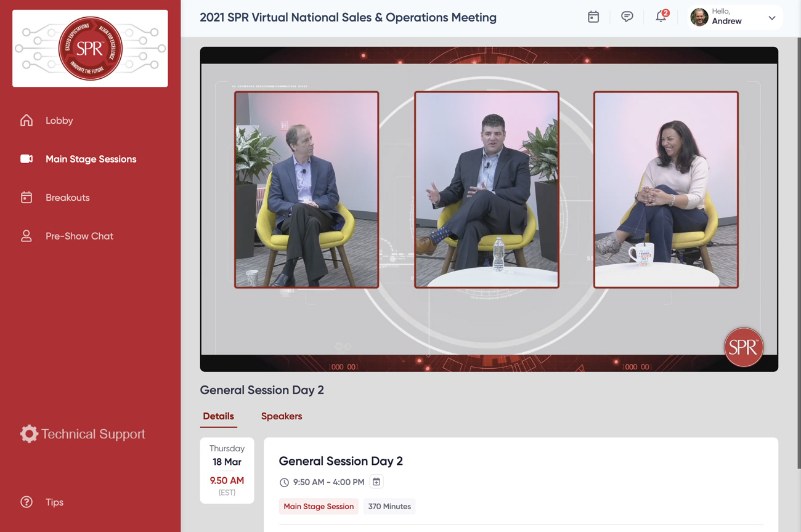Check the notifications bell with badge

pyautogui.click(x=661, y=17)
